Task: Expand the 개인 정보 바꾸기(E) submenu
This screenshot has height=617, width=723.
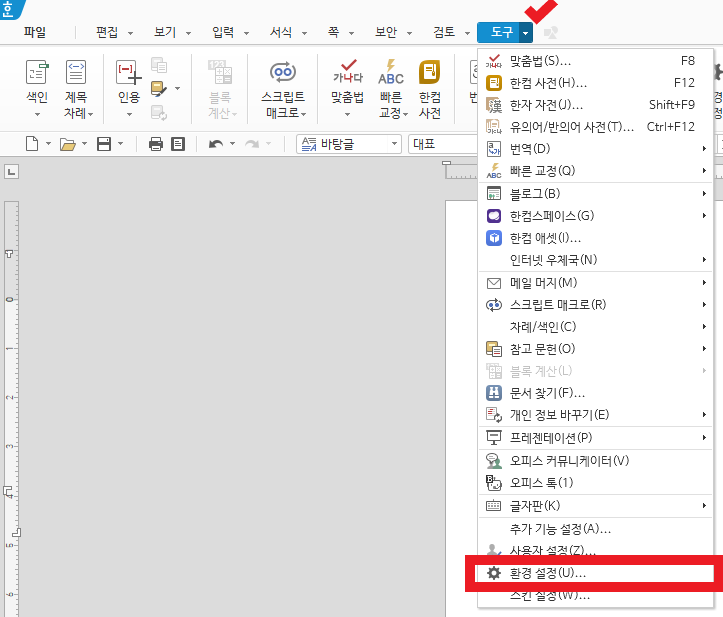Action: click(595, 415)
